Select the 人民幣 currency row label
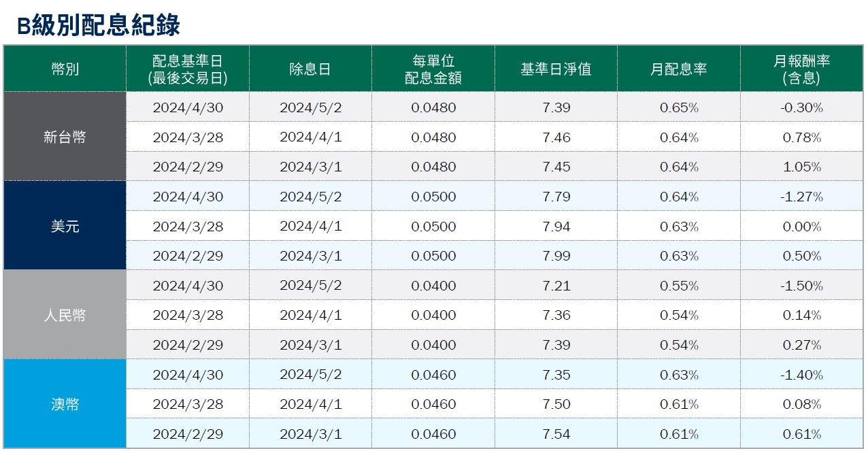Image resolution: width=868 pixels, height=451 pixels. [65, 315]
